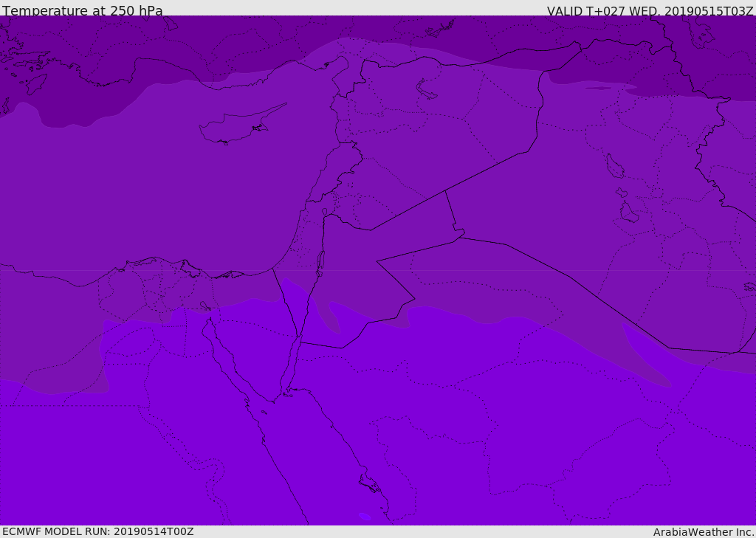Click the Farasan Islands in the southern Red Sea
756x538 pixels.
[x=369, y=485]
